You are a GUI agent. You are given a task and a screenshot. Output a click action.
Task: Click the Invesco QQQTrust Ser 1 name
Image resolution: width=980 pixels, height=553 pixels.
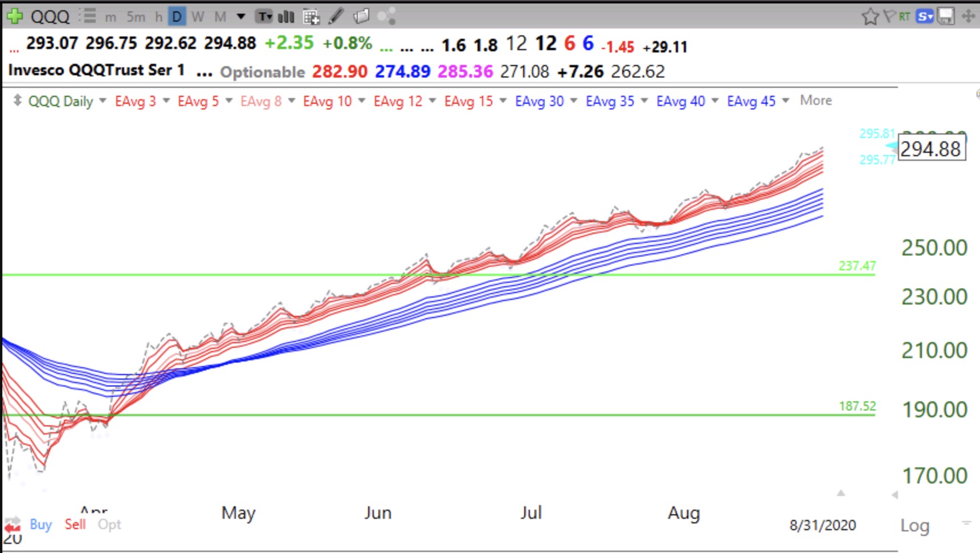point(96,70)
